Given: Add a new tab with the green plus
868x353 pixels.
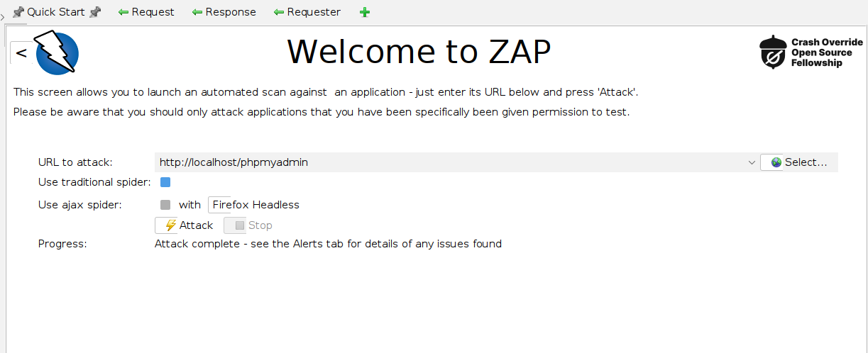Looking at the screenshot, I should 365,12.
